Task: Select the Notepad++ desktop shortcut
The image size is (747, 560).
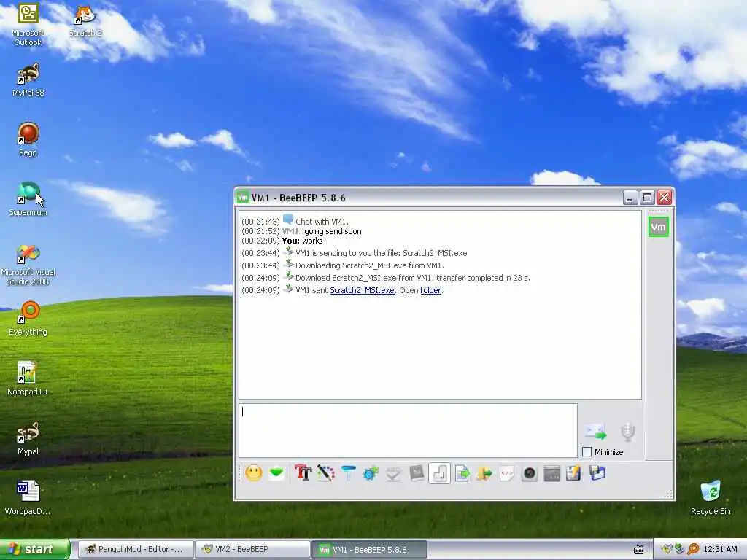Action: pyautogui.click(x=28, y=378)
